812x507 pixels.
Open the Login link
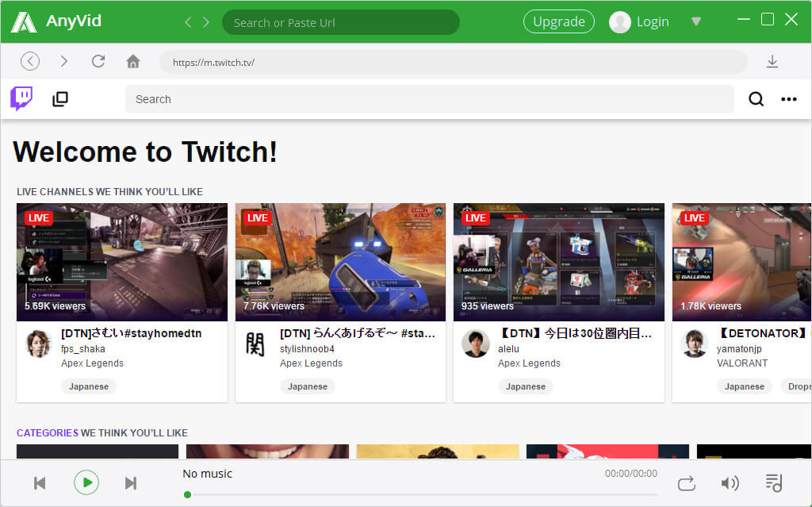pyautogui.click(x=653, y=22)
